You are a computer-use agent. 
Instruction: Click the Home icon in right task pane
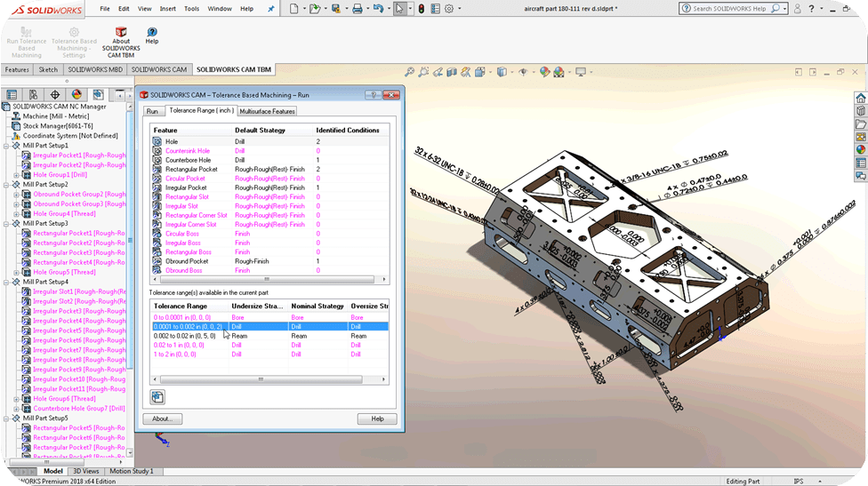pyautogui.click(x=860, y=99)
